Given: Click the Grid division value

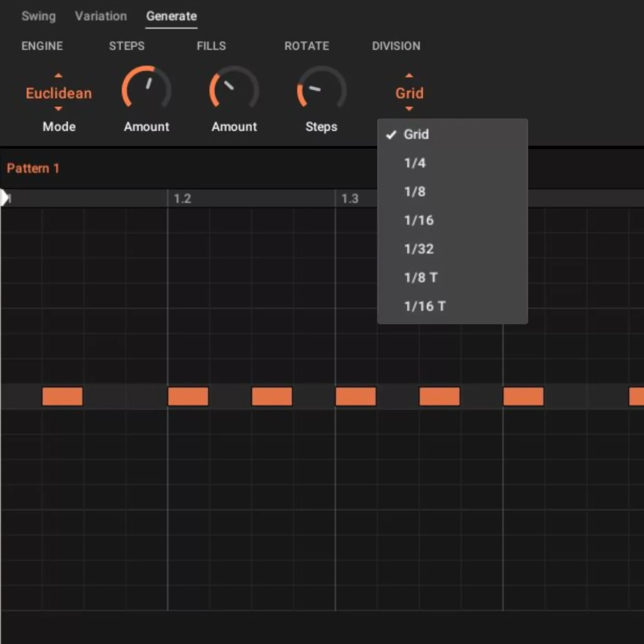Looking at the screenshot, I should coord(409,93).
